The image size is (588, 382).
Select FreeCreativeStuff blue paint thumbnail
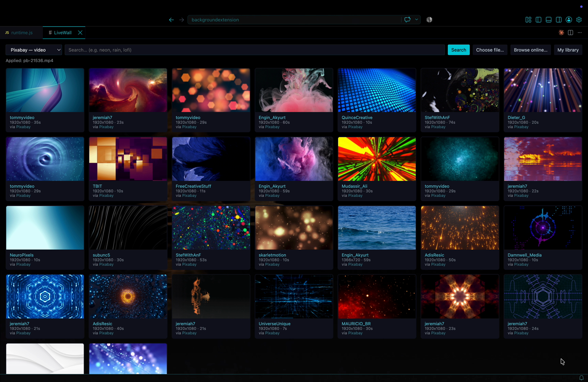(x=211, y=159)
